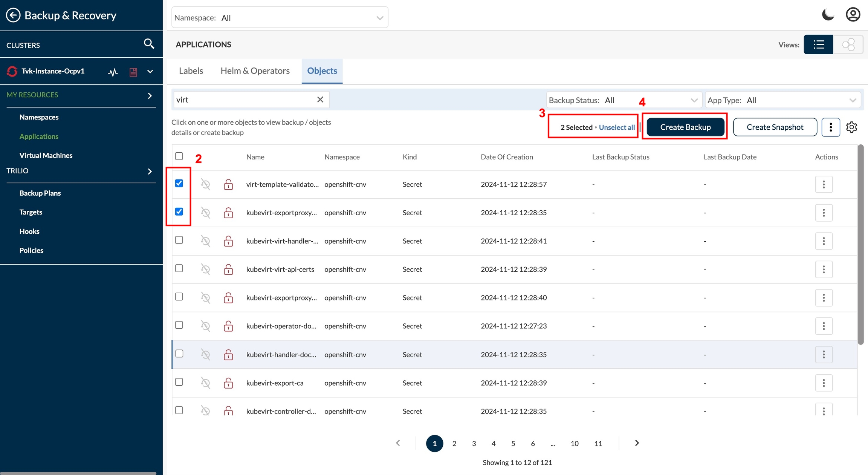Open Backup Plans in the sidebar

coord(40,193)
